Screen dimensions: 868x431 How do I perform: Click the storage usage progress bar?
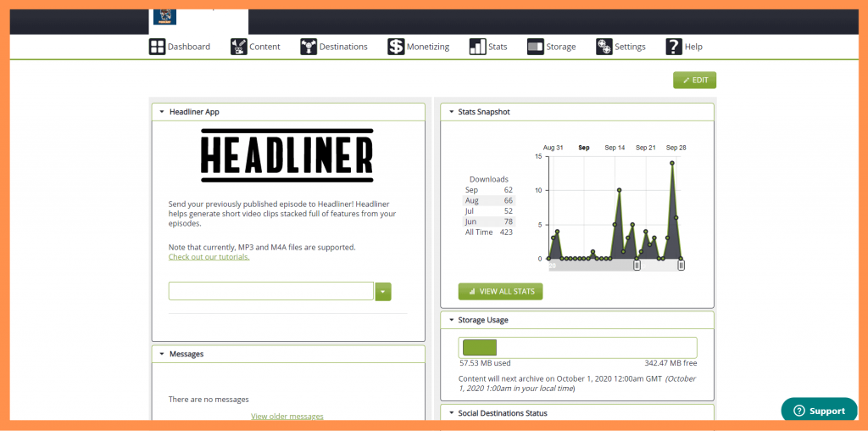point(578,347)
